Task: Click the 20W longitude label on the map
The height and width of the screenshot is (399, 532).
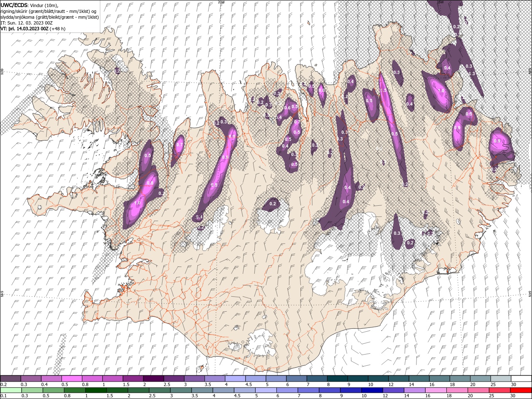Action: point(222,2)
